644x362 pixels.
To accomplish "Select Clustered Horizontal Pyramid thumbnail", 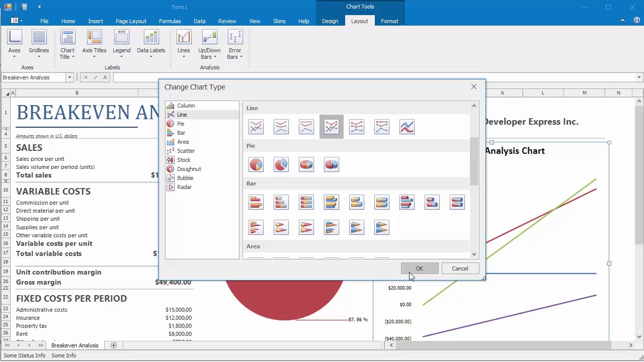I will tap(332, 227).
